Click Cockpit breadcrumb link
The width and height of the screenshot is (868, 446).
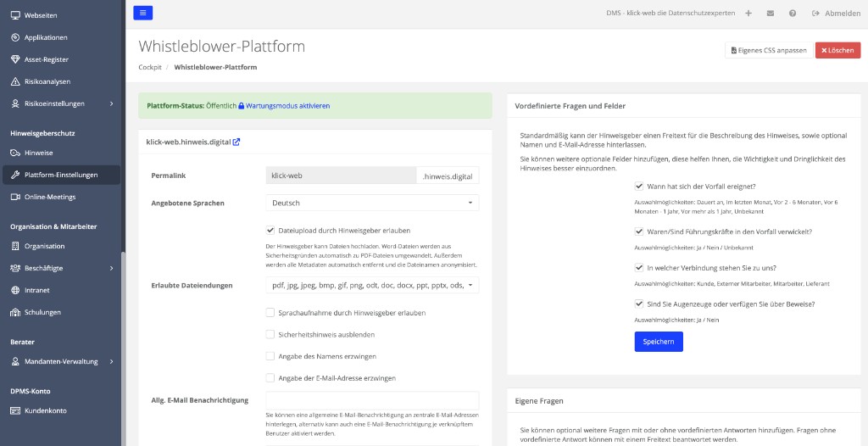coord(150,67)
